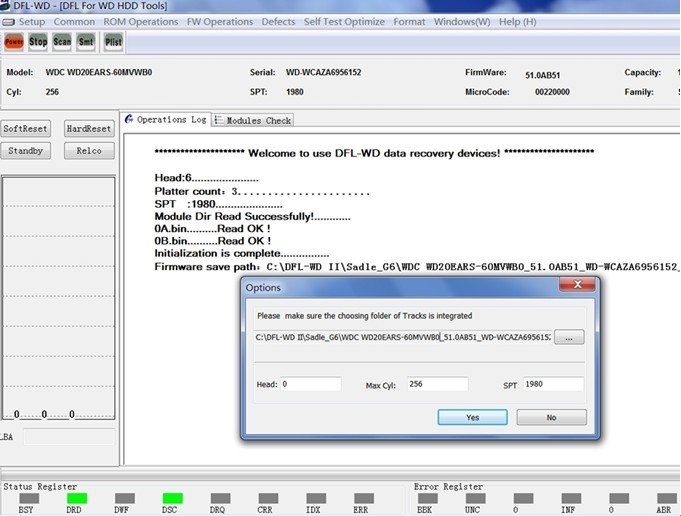The width and height of the screenshot is (681, 516).
Task: Click the 'Platter count: 3' log line
Action: click(262, 192)
